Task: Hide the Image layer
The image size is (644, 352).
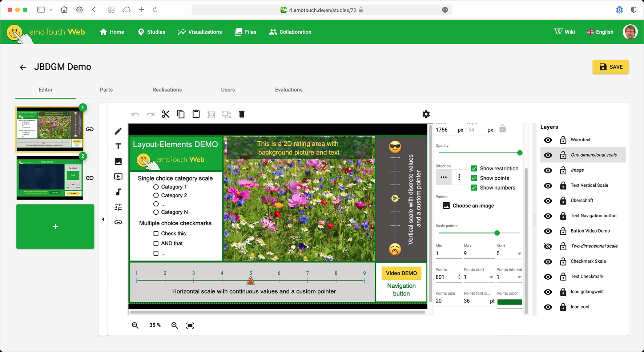Action: tap(548, 170)
